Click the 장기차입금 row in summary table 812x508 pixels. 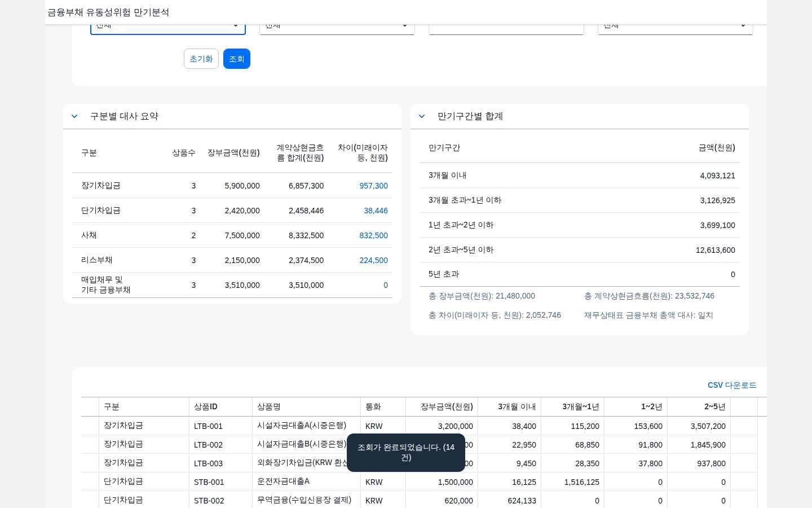coord(232,186)
